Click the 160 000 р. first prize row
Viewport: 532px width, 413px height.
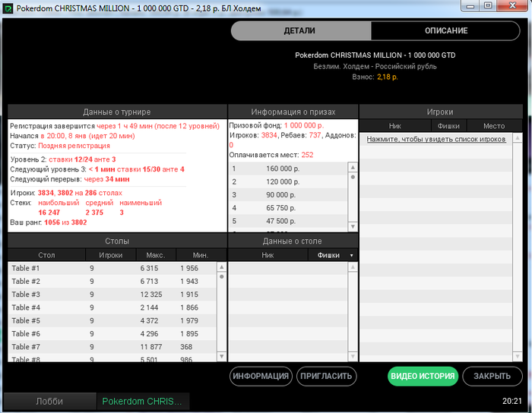pyautogui.click(x=288, y=169)
